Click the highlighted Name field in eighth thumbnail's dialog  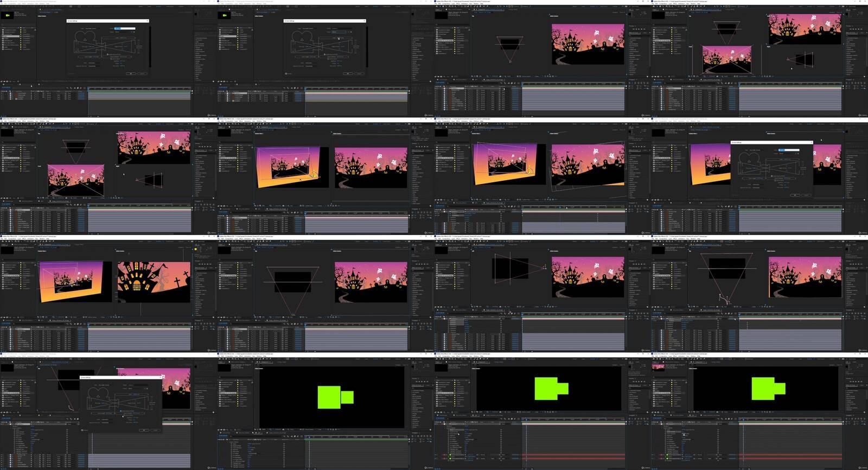[789, 150]
